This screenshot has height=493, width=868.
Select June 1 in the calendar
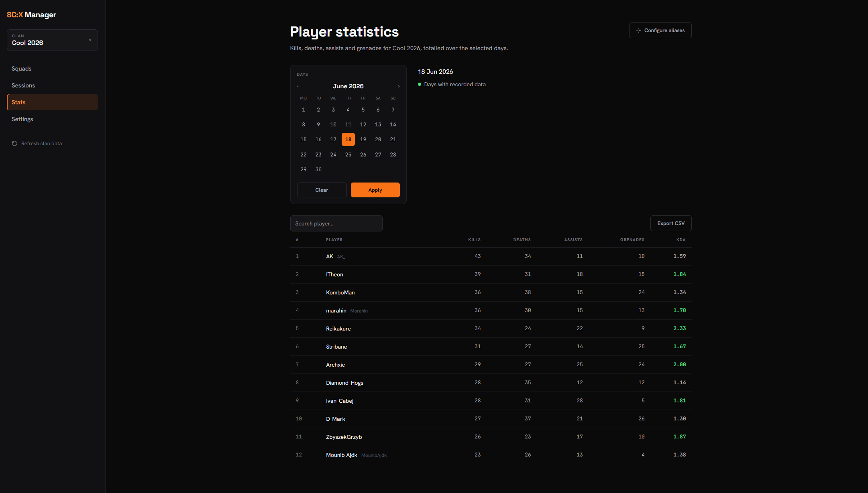[304, 110]
